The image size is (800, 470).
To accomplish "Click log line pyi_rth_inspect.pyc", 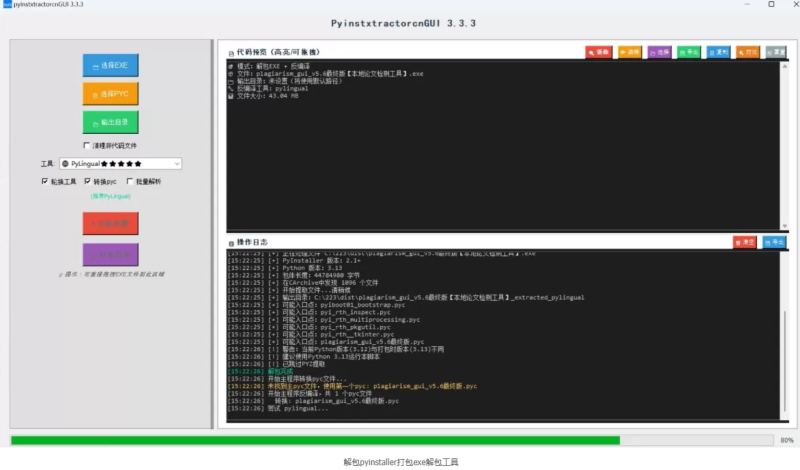I will (x=309, y=312).
